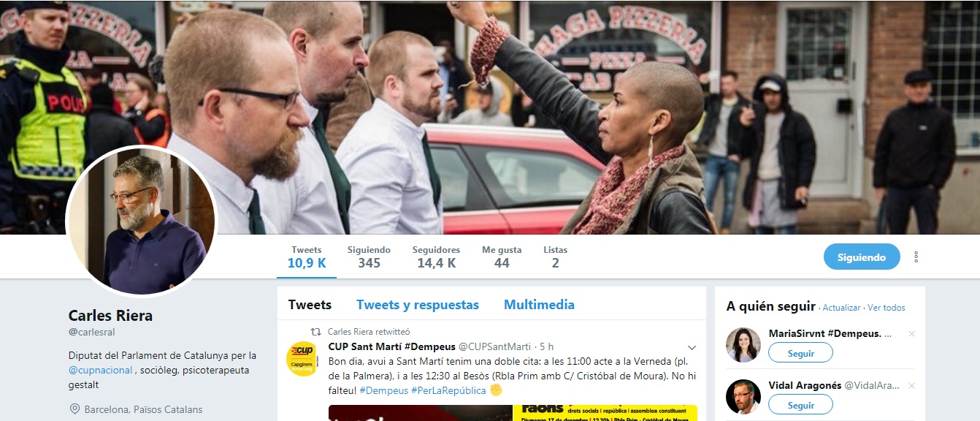This screenshot has width=980, height=421.
Task: Open the Seguidores 14,4 K list
Action: coord(436,257)
